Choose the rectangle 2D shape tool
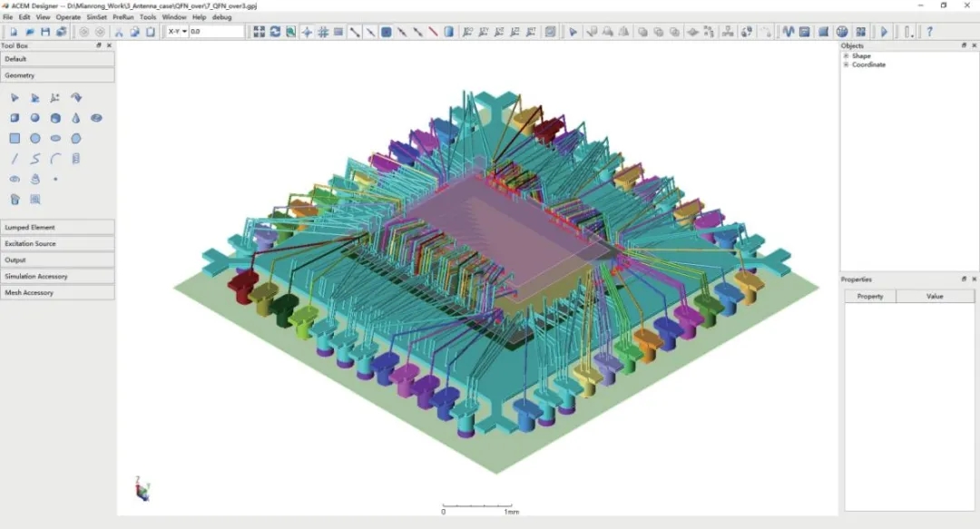Image resolution: width=980 pixels, height=529 pixels. tap(15, 139)
